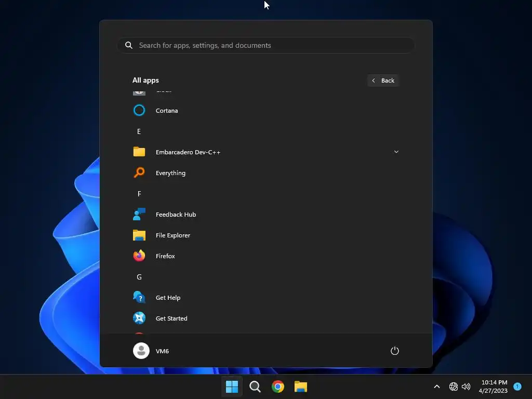Select the Get Started label text

tap(171, 318)
